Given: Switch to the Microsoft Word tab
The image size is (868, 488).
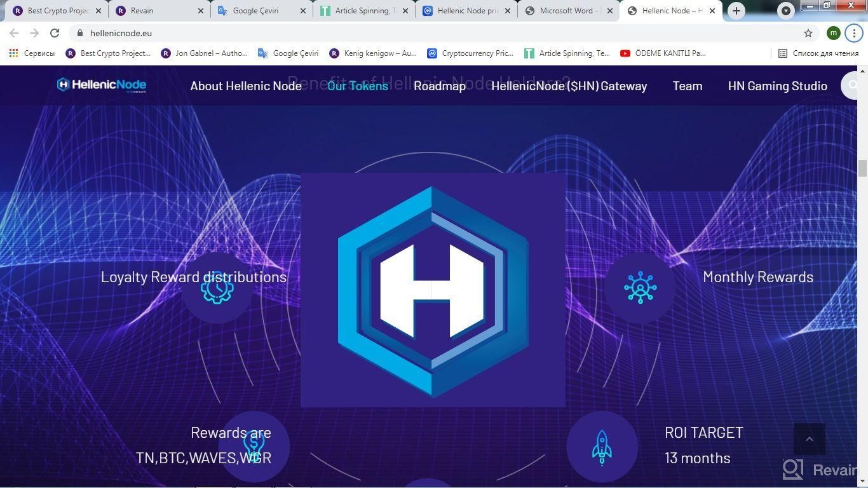Looking at the screenshot, I should click(568, 11).
